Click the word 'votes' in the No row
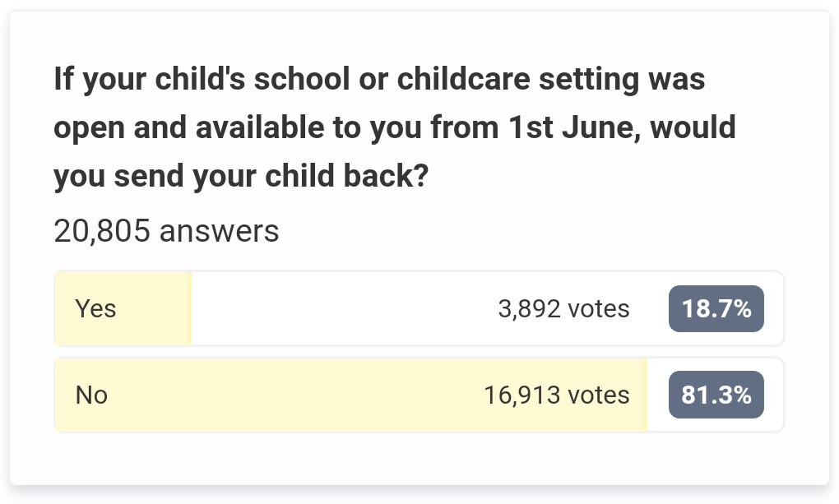Screen dimensions: 839x504 [x=599, y=395]
